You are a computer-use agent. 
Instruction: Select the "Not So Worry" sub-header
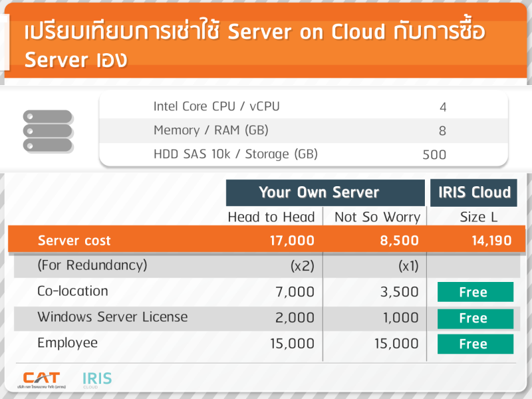point(377,217)
